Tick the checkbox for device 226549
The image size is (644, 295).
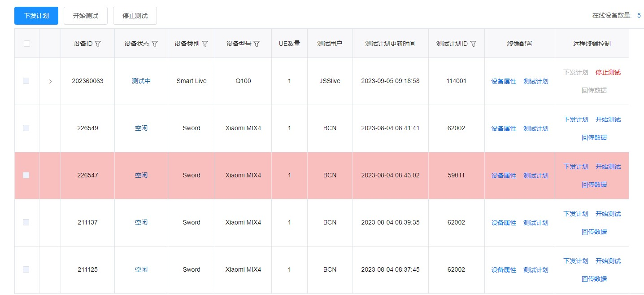click(x=26, y=128)
